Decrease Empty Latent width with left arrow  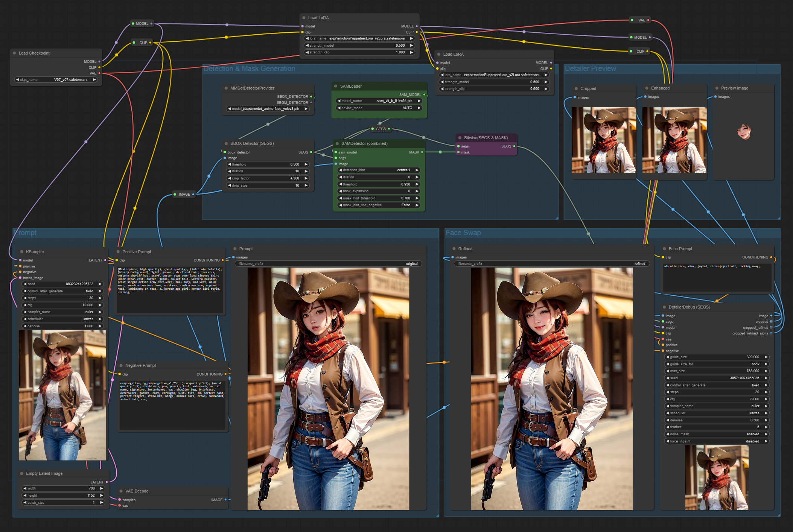pyautogui.click(x=25, y=488)
